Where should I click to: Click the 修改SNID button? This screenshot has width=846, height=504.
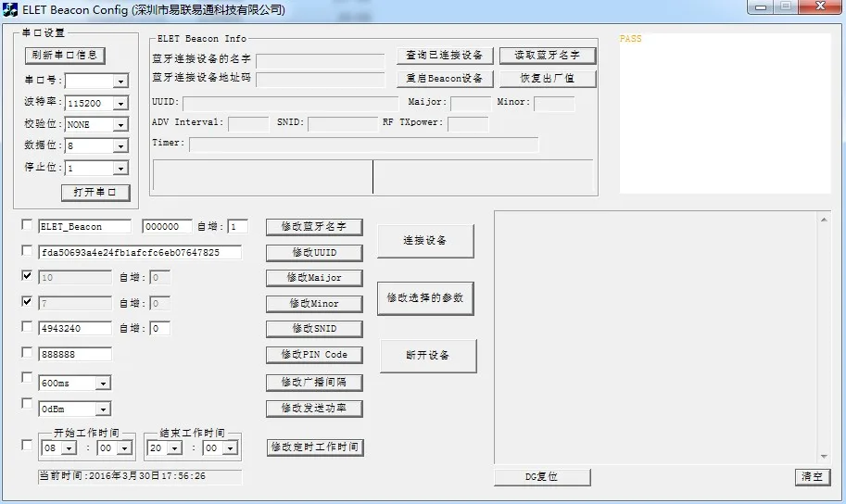tap(314, 329)
